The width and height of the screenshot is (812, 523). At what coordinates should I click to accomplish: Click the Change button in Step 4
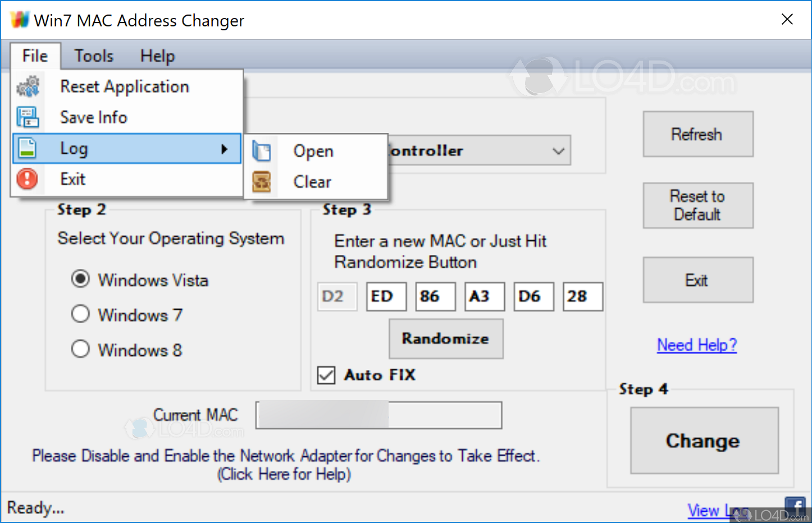tap(704, 441)
